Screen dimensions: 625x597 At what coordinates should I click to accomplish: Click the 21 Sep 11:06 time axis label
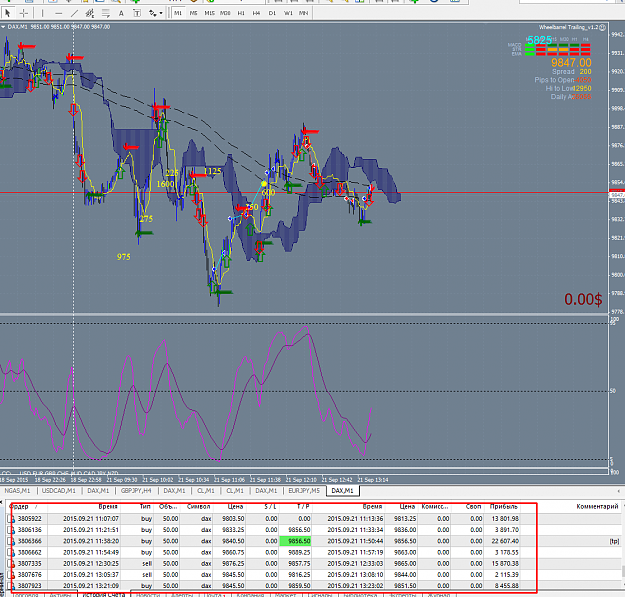pos(229,480)
